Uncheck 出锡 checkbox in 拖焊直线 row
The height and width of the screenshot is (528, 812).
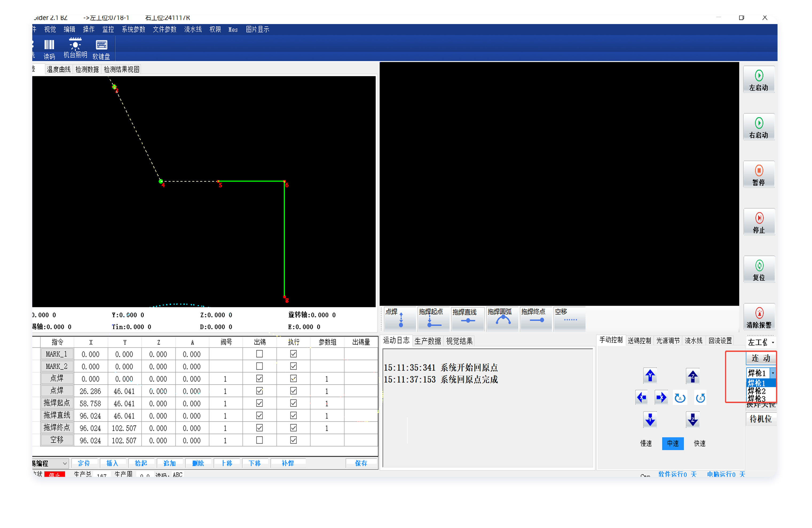coord(259,415)
